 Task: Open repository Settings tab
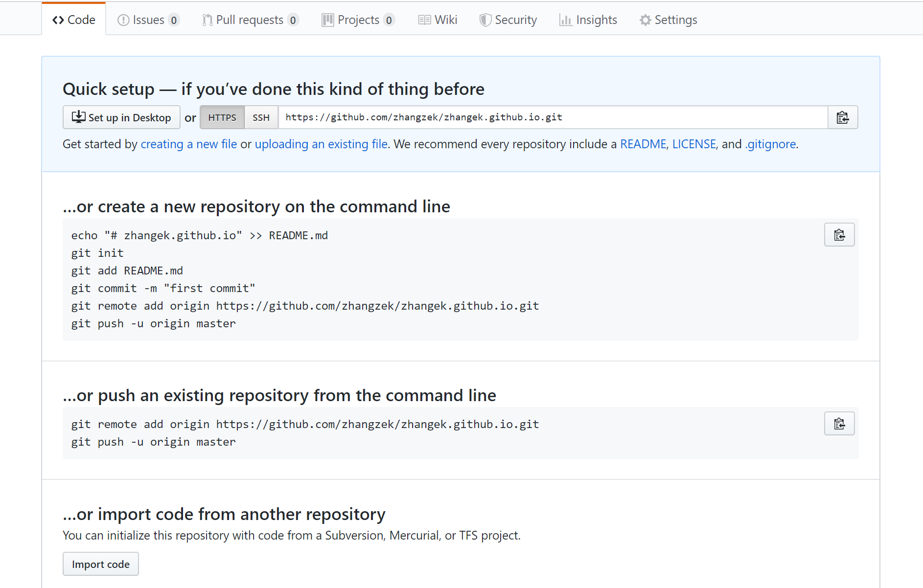point(668,20)
